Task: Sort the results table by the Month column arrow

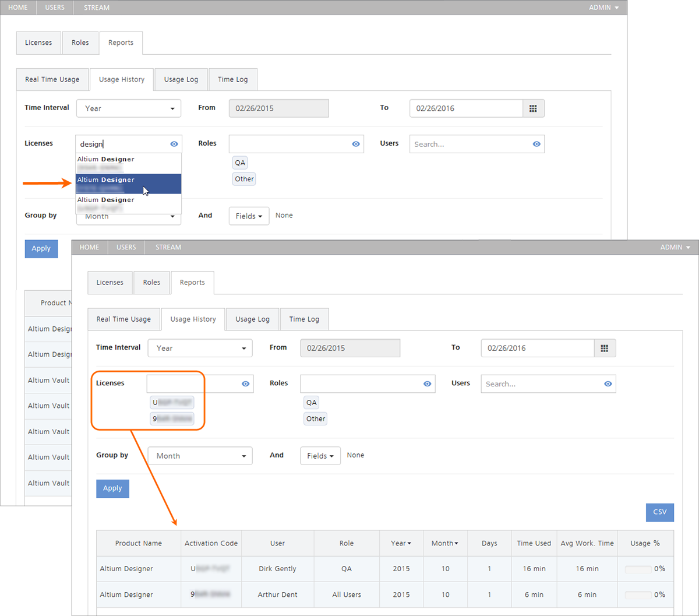Action: [456, 544]
